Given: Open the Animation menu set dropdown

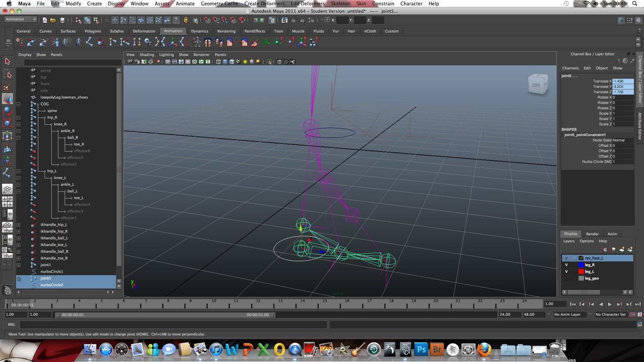Looking at the screenshot, I should (x=21, y=19).
